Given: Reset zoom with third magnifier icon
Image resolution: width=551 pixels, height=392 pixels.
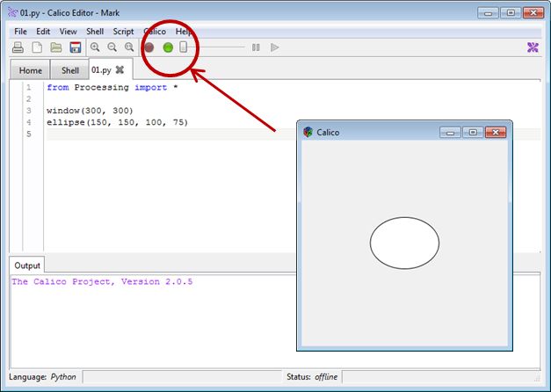Looking at the screenshot, I should [x=129, y=47].
